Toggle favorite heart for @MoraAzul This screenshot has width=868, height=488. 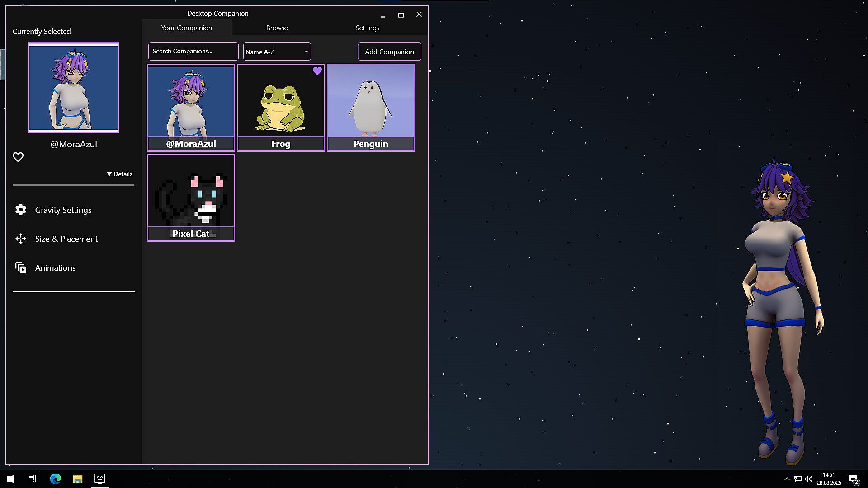click(18, 157)
